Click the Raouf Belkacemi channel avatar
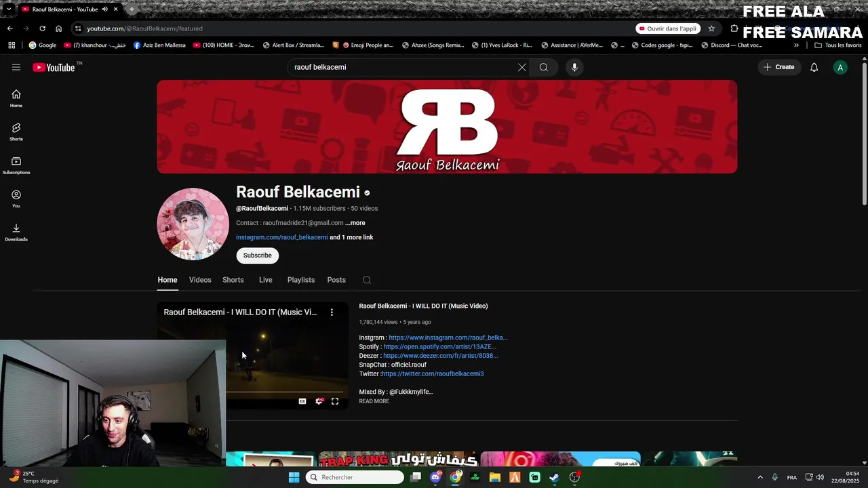 tap(193, 224)
